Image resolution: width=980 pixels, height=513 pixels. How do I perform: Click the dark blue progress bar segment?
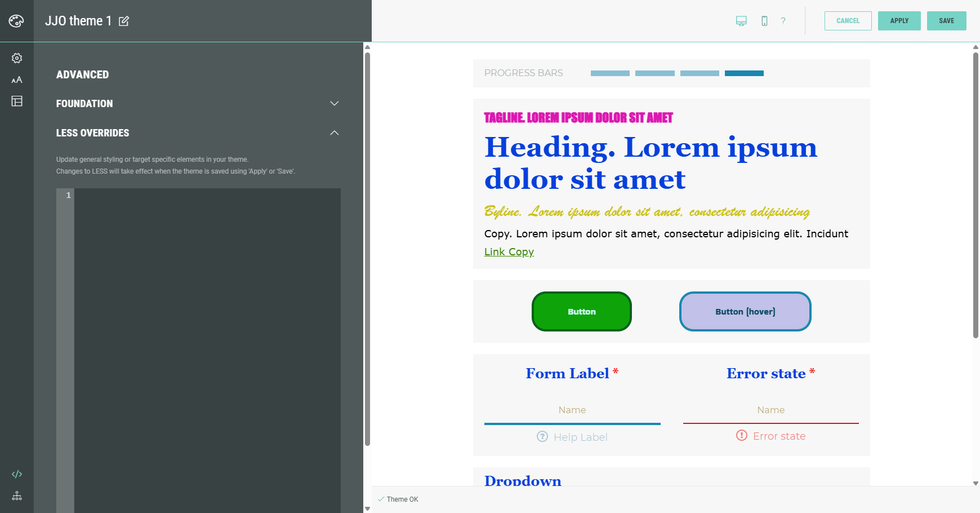click(744, 73)
